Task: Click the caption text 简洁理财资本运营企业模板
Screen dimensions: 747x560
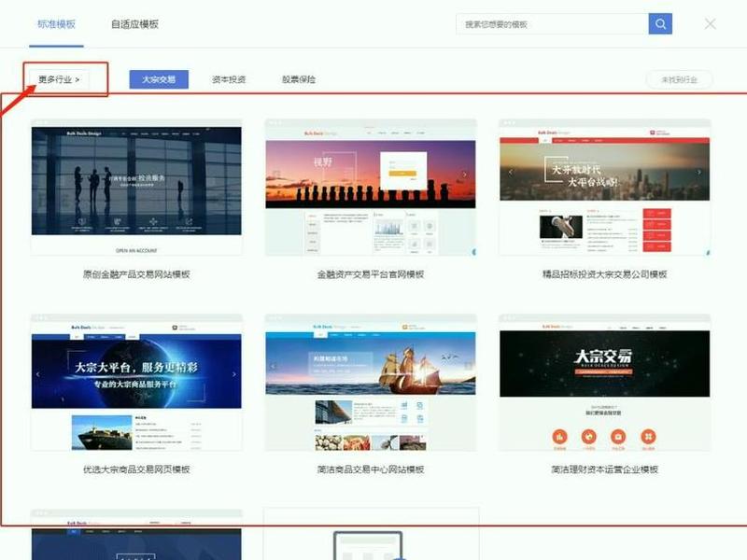Action: click(x=604, y=469)
